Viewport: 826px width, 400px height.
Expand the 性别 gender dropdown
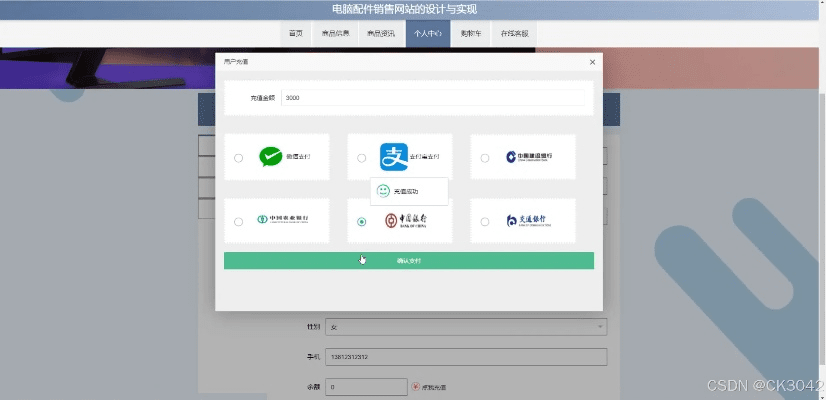(466, 327)
